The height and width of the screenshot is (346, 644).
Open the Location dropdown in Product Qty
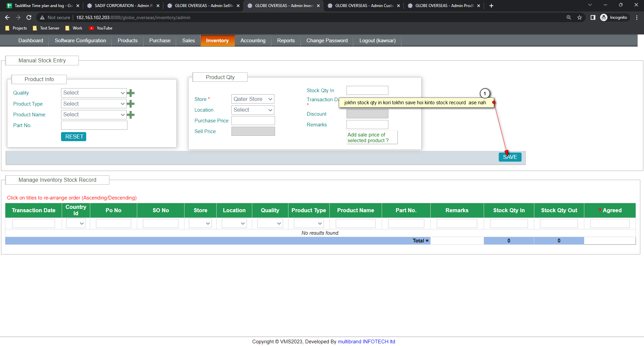[253, 110]
